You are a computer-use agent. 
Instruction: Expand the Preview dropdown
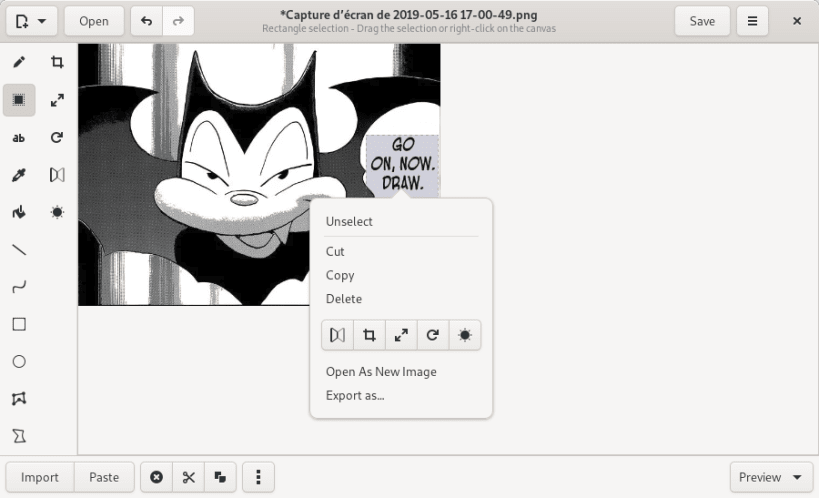point(771,477)
